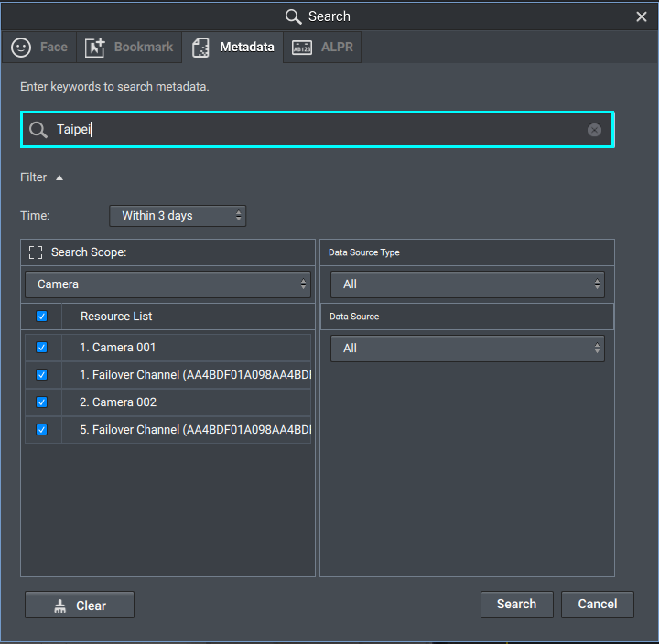The image size is (659, 644).
Task: Uncheck the Camera 001 checkbox
Action: (x=41, y=348)
